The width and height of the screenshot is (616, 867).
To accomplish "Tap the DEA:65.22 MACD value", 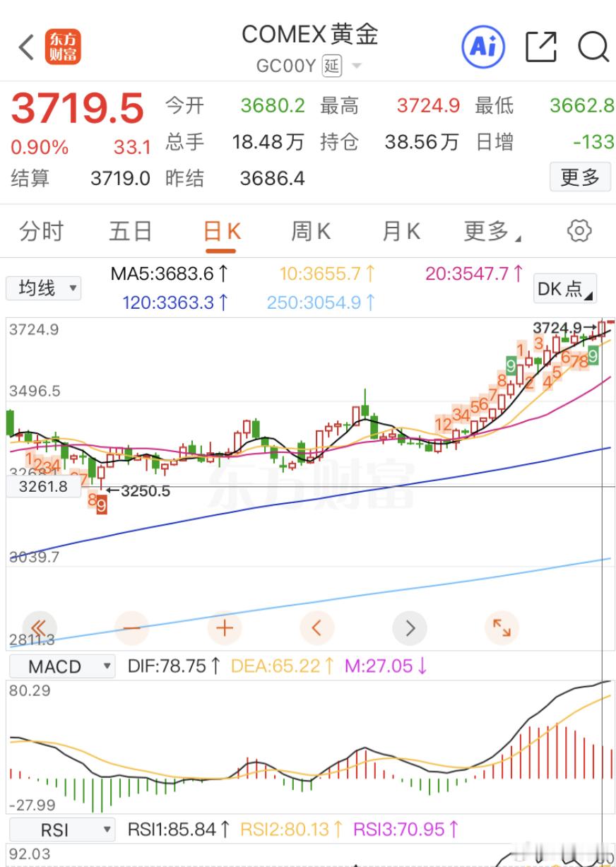I will (283, 666).
